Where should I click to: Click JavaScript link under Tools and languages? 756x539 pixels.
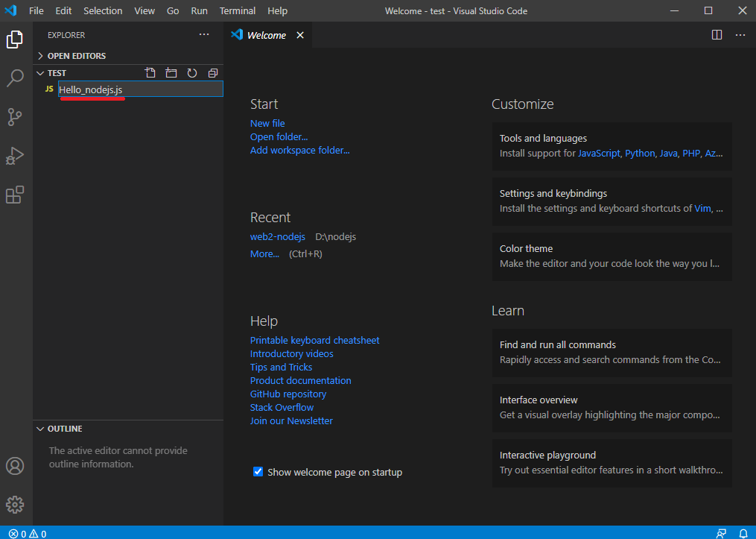click(599, 154)
